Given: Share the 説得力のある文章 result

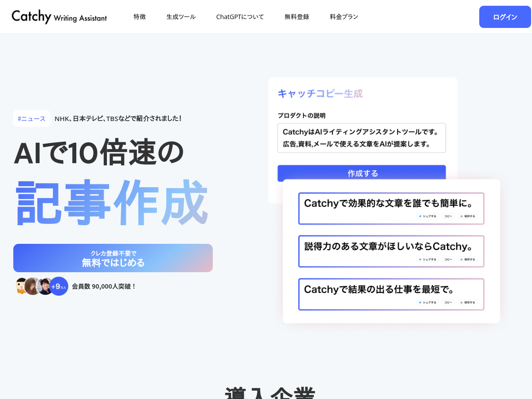Looking at the screenshot, I should click(x=427, y=259).
